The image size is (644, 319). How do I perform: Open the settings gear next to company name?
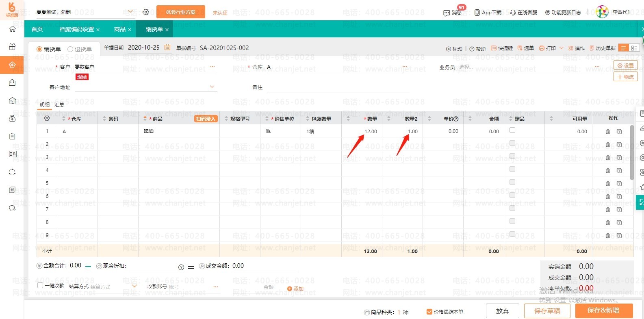pos(146,12)
